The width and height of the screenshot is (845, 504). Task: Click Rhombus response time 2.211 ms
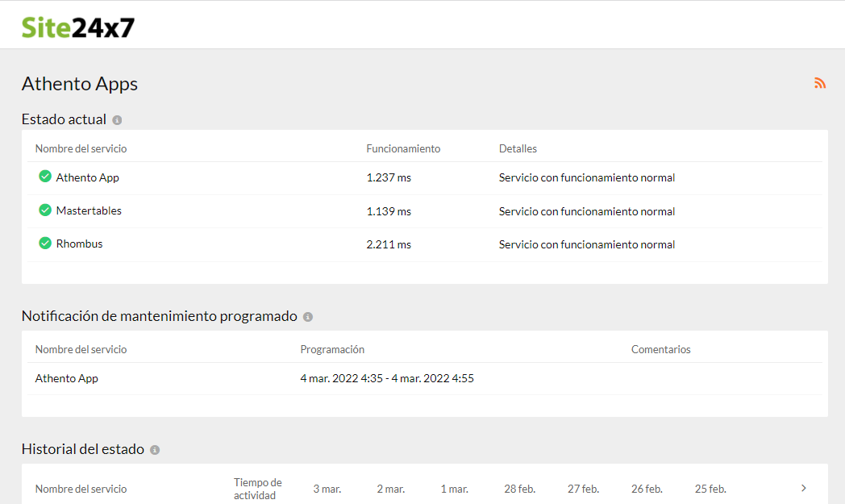[x=389, y=244]
